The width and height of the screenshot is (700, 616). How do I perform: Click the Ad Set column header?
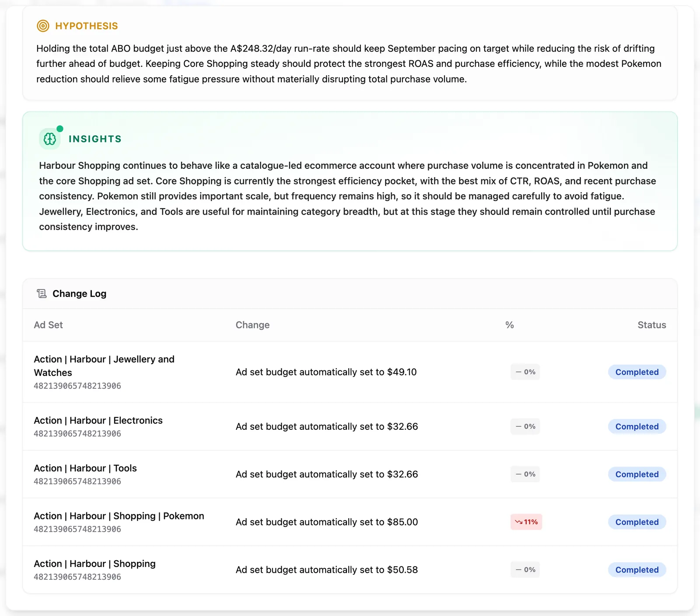point(48,325)
